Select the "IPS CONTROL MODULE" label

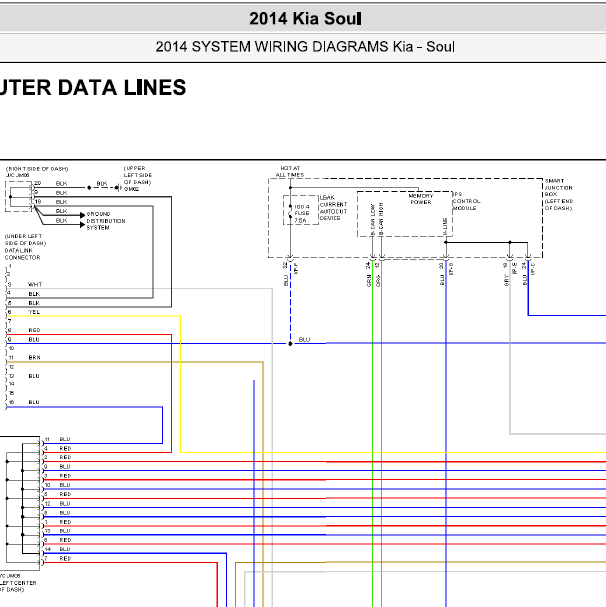466,201
